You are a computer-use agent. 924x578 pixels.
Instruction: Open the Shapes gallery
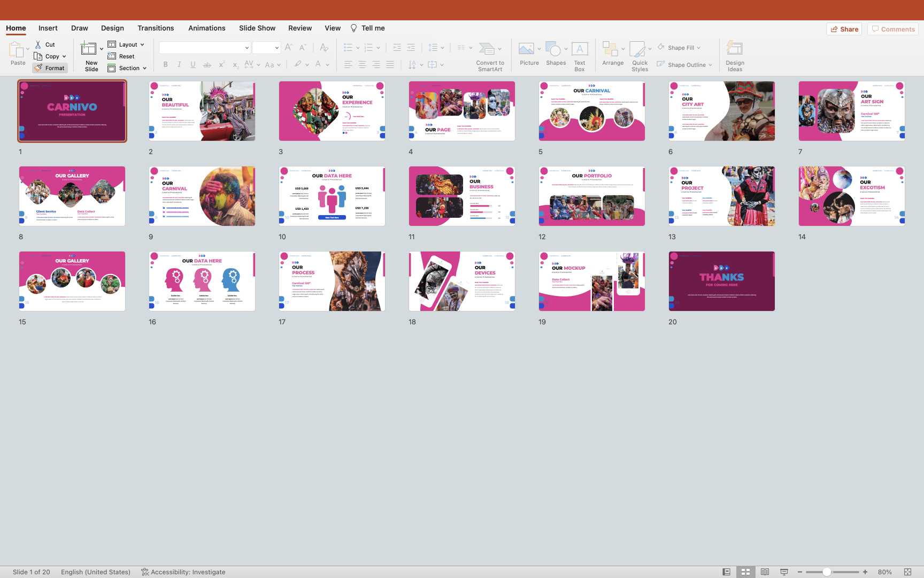point(553,49)
